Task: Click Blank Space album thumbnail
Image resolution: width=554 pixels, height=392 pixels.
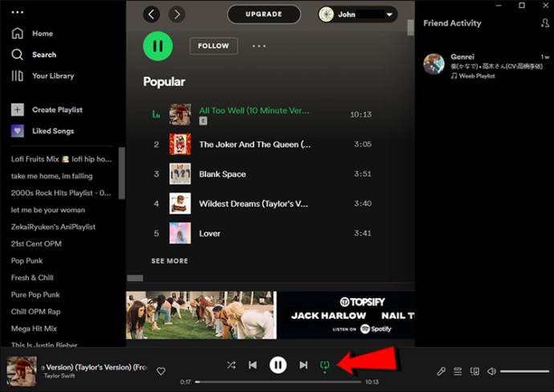Action: [x=180, y=174]
